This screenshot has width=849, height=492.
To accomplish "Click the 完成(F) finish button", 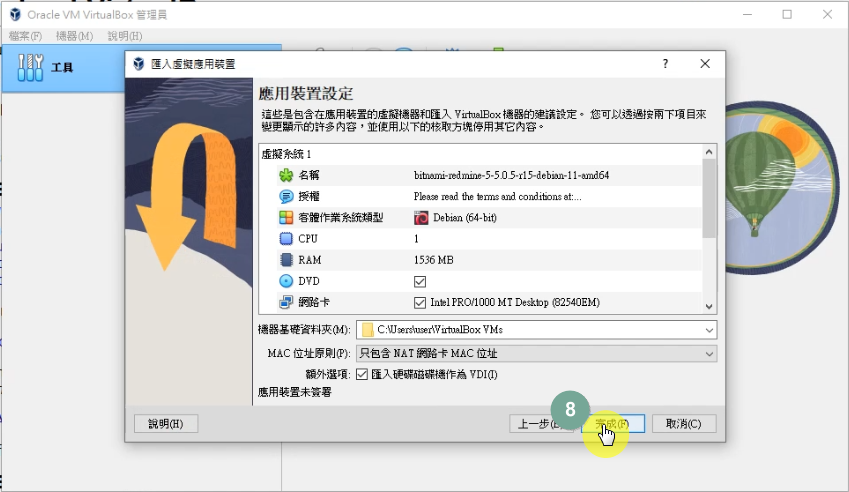I will (x=613, y=424).
